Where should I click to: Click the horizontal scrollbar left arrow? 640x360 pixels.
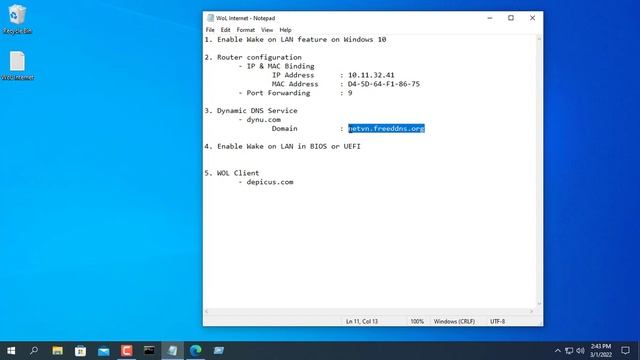click(x=207, y=311)
